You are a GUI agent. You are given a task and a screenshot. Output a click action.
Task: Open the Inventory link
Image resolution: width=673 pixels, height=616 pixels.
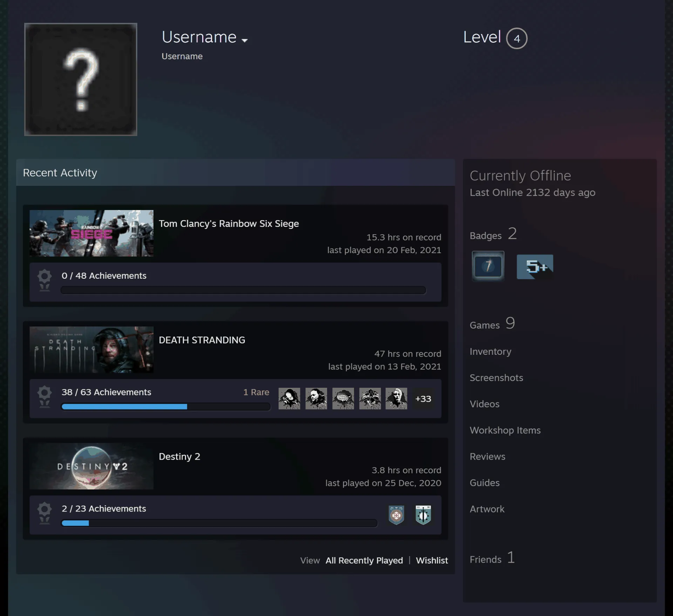[x=490, y=352]
